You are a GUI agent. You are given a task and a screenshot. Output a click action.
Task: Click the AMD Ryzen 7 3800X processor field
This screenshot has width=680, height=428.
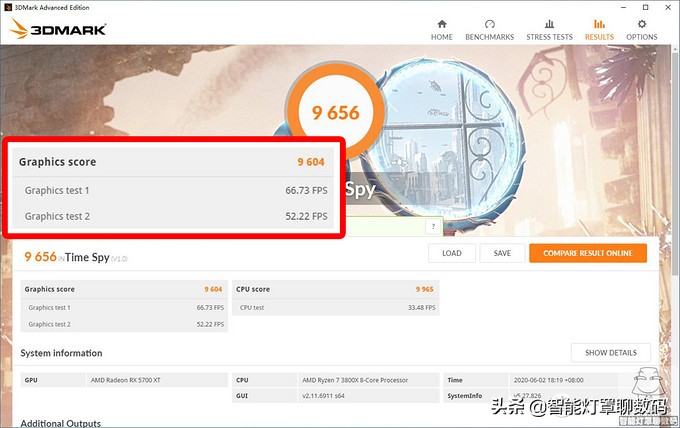(368, 380)
